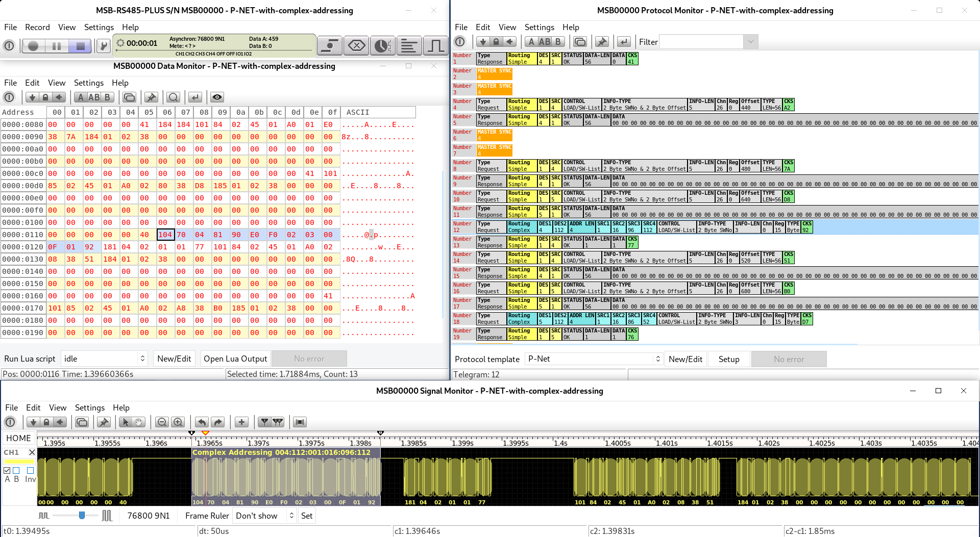Click the double cursor marker icon
980x537 pixels.
pyautogui.click(x=278, y=422)
